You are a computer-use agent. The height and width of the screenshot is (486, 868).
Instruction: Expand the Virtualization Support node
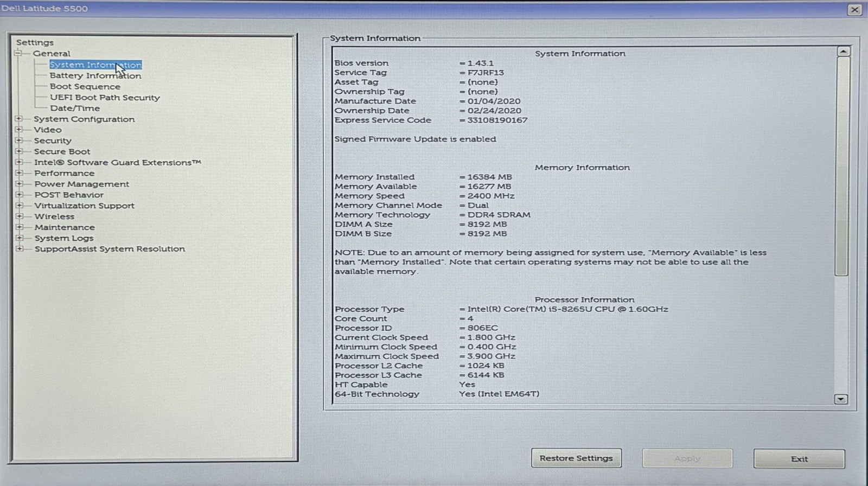(x=20, y=206)
